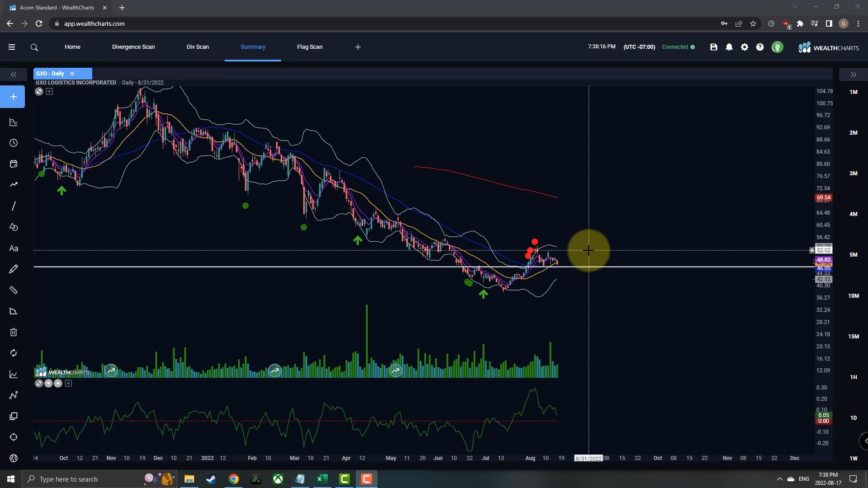Open the symbol search magnifier

tap(34, 47)
